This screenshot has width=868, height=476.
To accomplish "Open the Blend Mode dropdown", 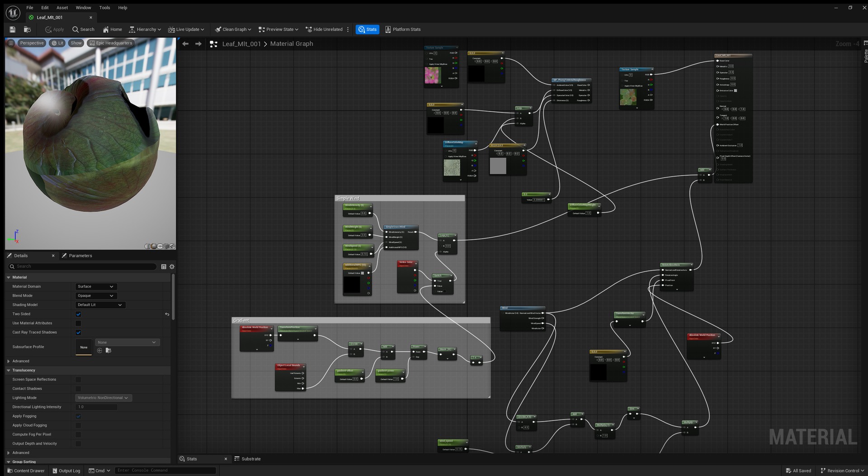I will [96, 295].
